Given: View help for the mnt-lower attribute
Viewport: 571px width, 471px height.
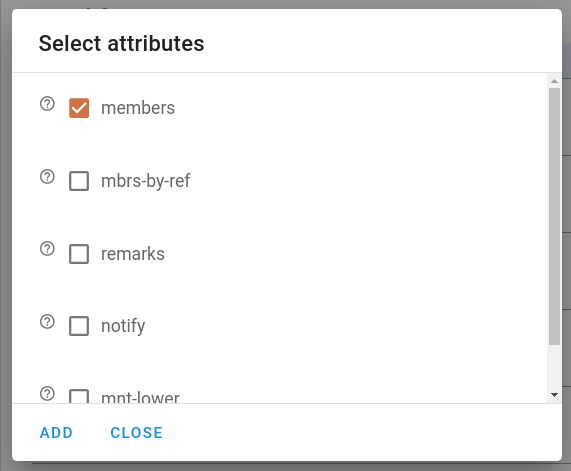Looking at the screenshot, I should pyautogui.click(x=47, y=394).
